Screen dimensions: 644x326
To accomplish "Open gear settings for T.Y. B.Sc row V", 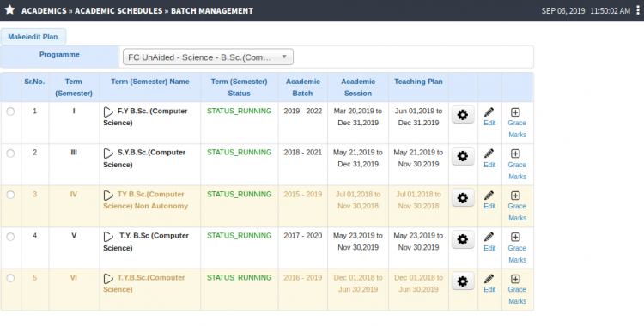I will 463,239.
